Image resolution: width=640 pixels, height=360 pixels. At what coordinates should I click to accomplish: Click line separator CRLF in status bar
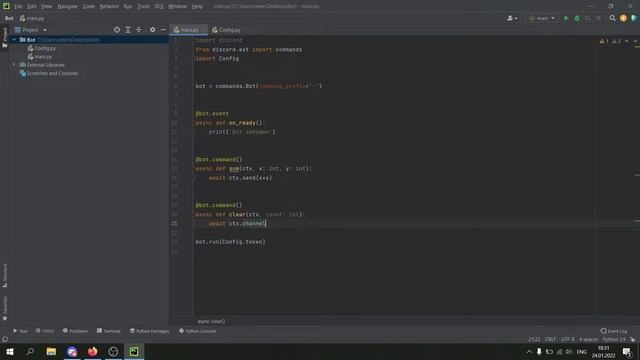tap(550, 339)
